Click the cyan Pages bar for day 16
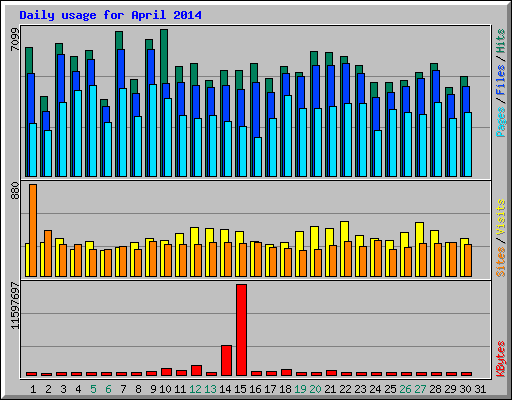Viewport: 512px width, 400px height. click(258, 157)
